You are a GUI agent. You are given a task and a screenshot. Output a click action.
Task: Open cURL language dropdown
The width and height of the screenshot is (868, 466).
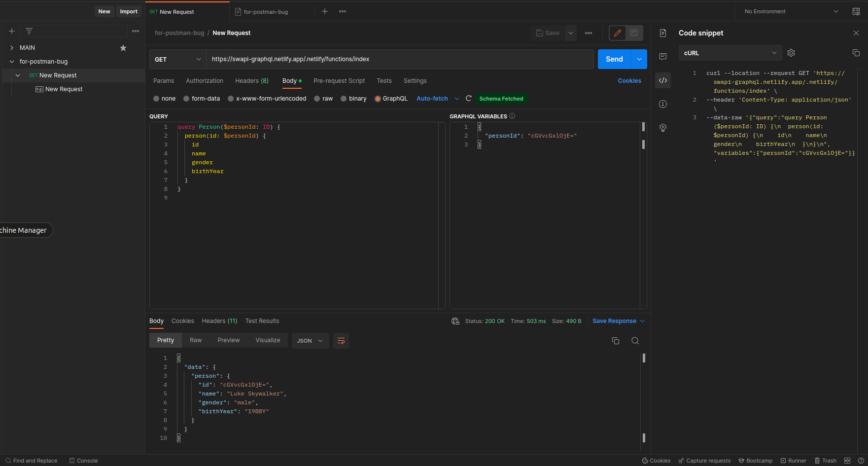(x=730, y=53)
